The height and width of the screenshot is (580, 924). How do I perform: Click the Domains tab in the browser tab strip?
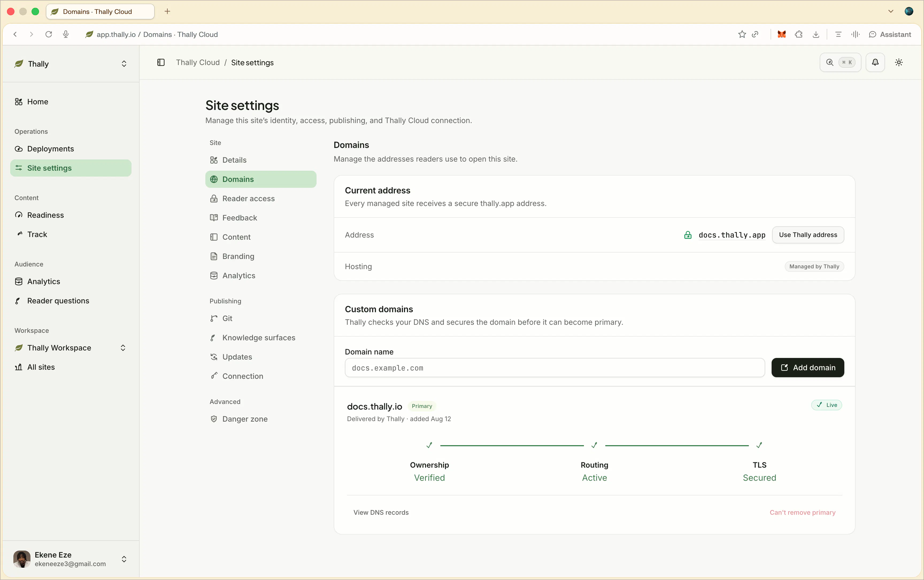pos(100,12)
